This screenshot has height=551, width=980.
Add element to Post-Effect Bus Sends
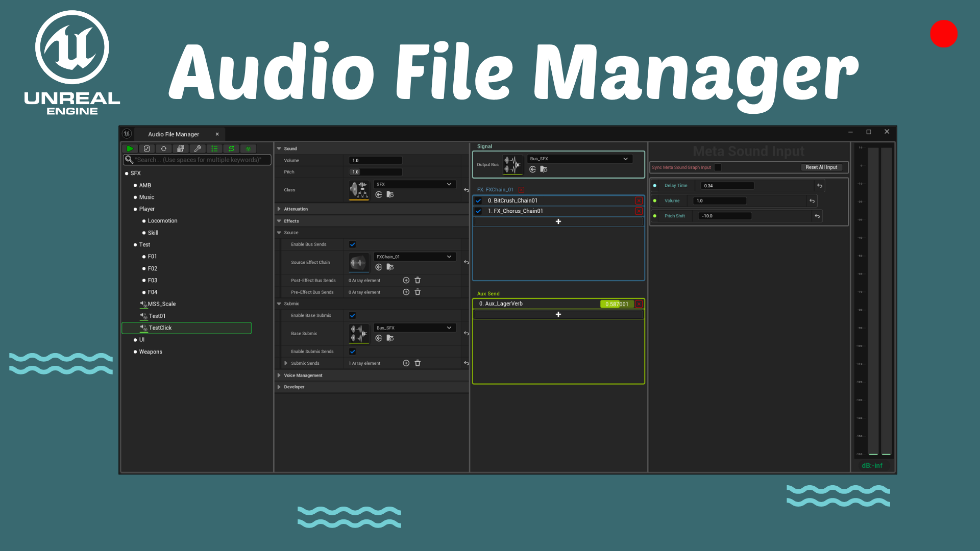[x=406, y=280]
